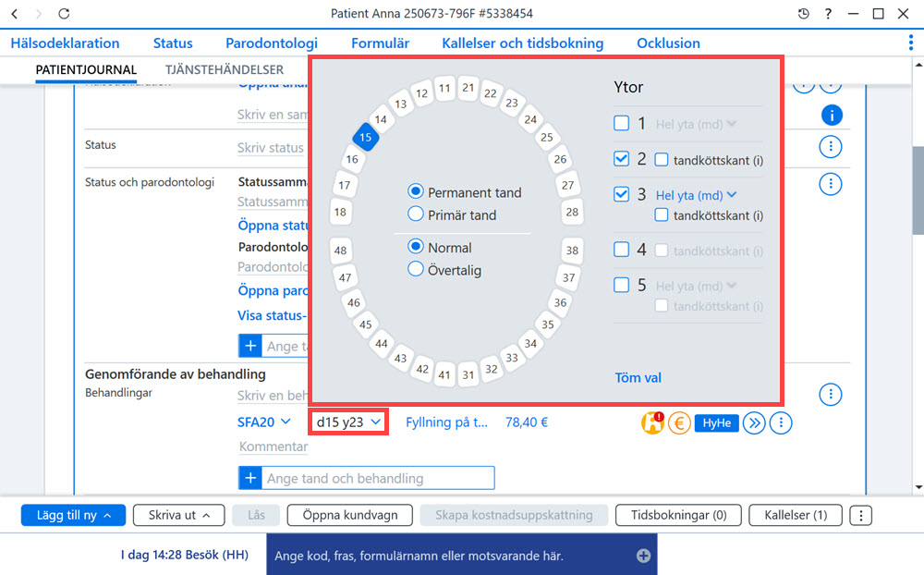924x575 pixels.
Task: Switch to the Parodontologi tab
Action: pyautogui.click(x=272, y=43)
